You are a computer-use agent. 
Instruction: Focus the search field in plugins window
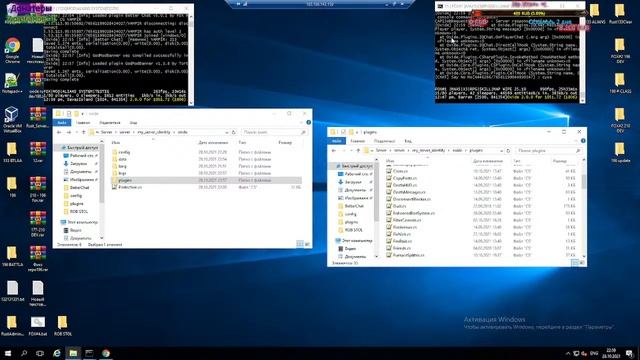click(x=548, y=151)
